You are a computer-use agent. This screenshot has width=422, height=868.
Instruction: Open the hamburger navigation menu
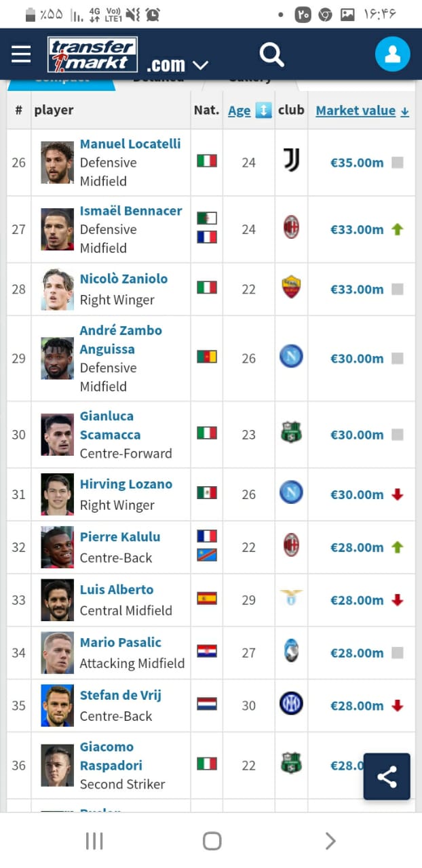coord(21,54)
